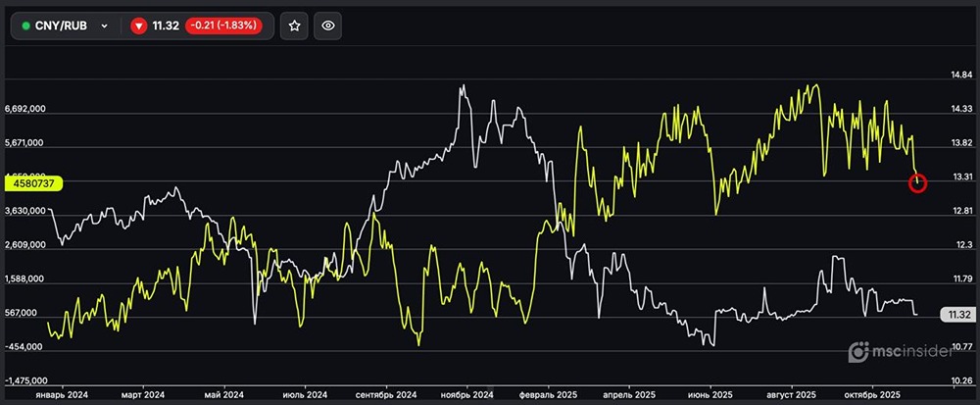The height and width of the screenshot is (405, 980).
Task: Click the 13.82 right axis value
Action: [961, 142]
